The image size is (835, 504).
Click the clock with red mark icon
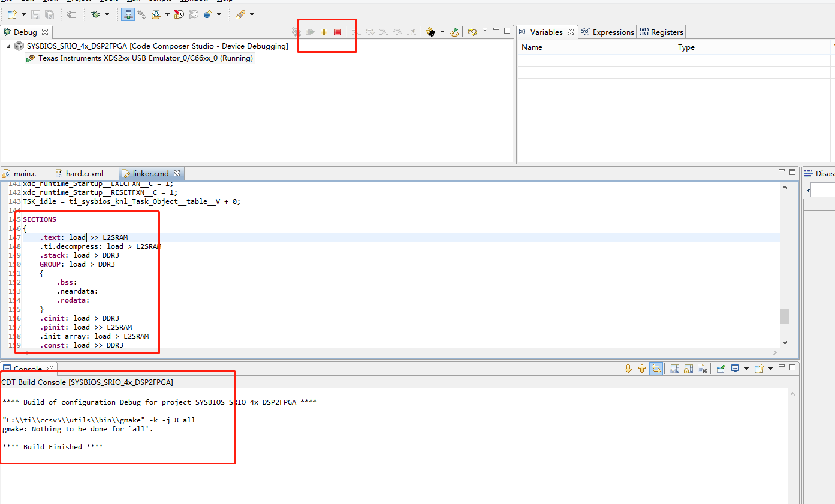pos(179,14)
